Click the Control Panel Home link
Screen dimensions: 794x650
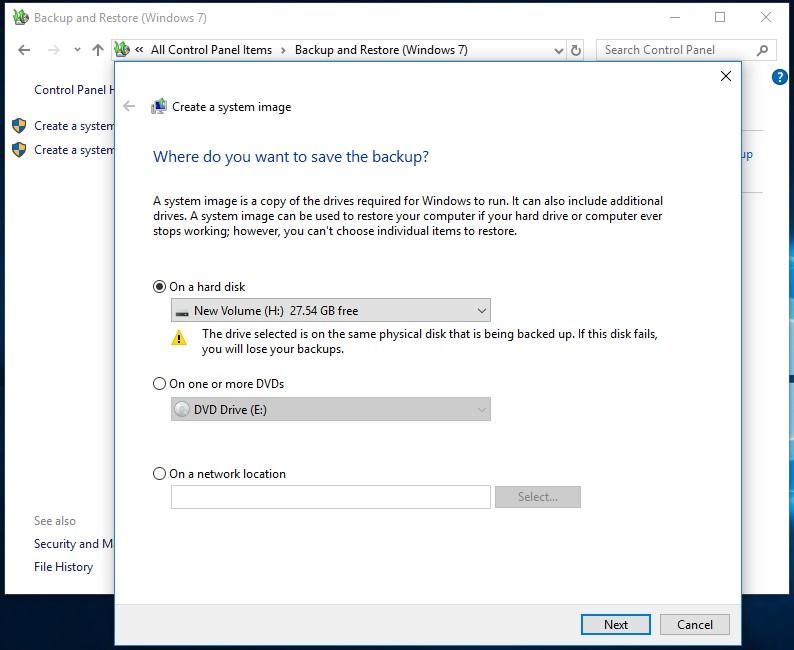74,90
